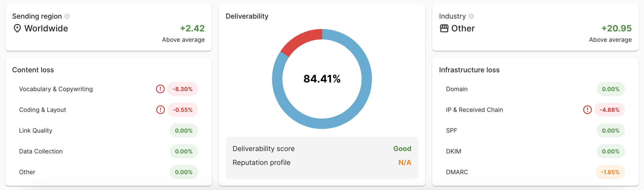
Task: Click the warning icon for Vocabulary & Copywriting
Action: tap(160, 89)
